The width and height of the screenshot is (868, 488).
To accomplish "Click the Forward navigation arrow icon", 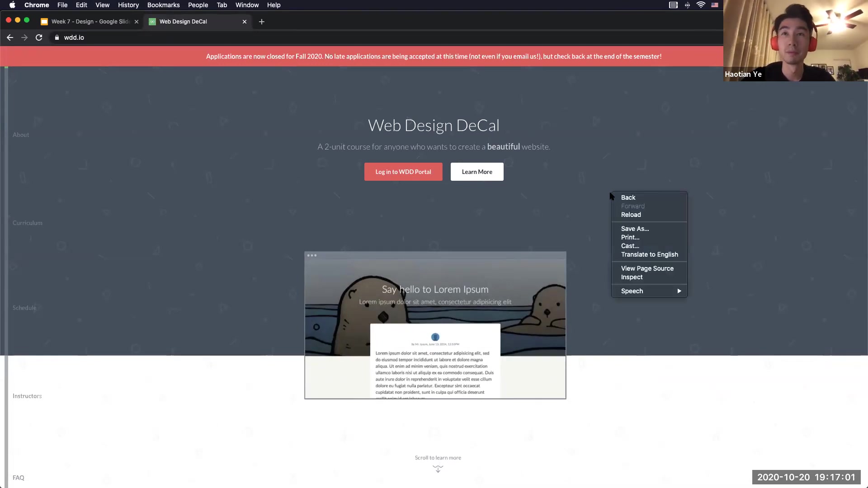I will click(x=24, y=37).
